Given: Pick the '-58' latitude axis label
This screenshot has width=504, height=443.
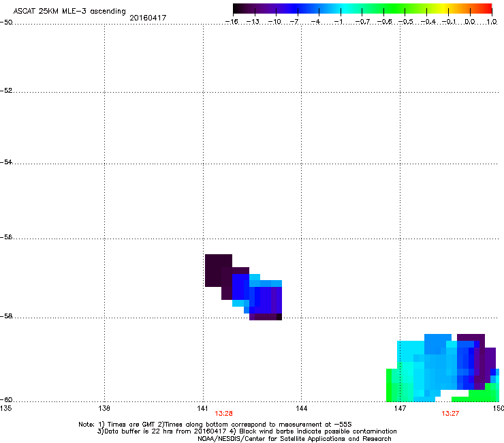Looking at the screenshot, I should tap(6, 316).
